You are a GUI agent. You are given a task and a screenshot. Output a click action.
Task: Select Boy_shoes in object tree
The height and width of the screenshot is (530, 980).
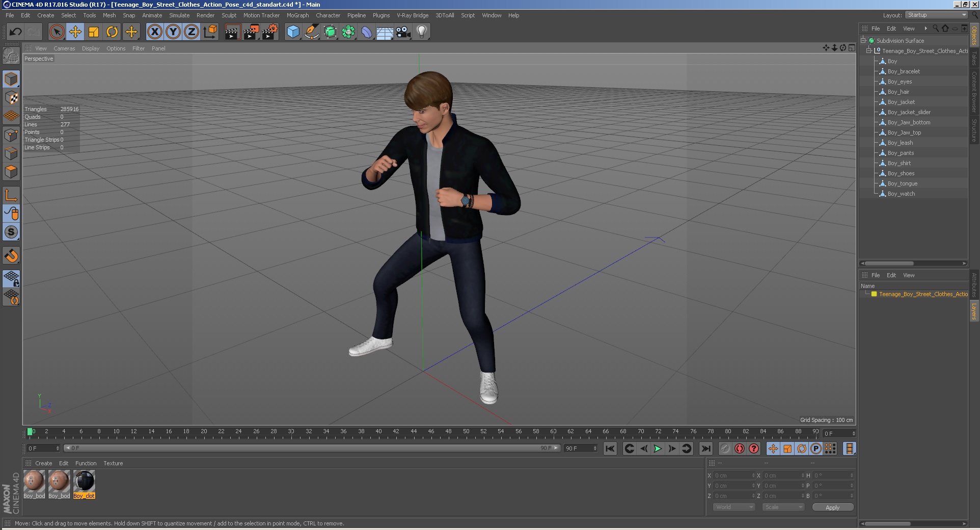point(901,173)
